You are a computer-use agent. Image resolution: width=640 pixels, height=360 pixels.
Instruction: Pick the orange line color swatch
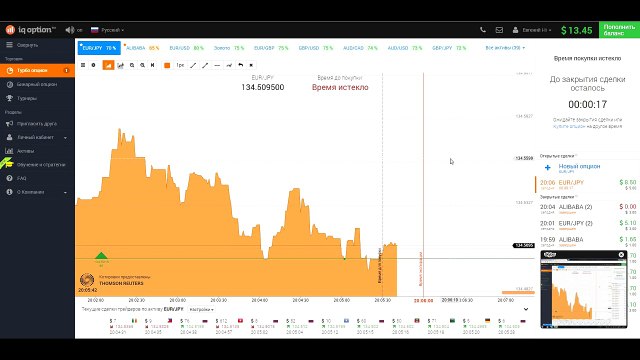(x=167, y=65)
